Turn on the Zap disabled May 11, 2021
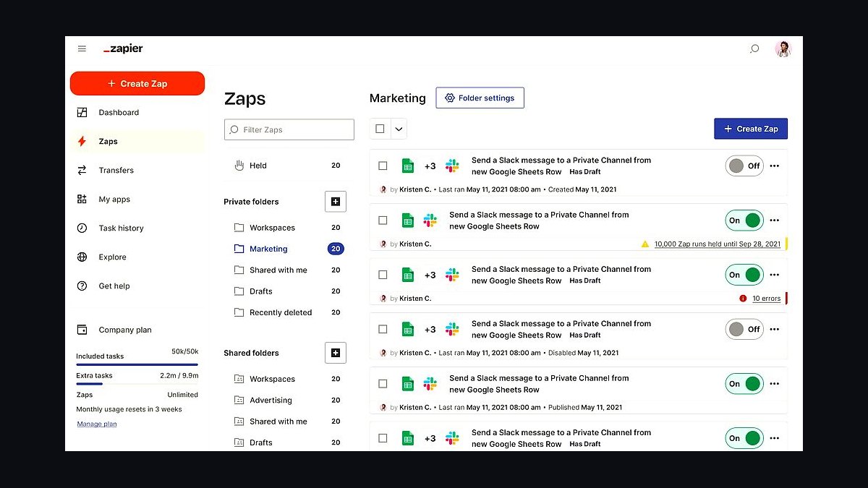This screenshot has height=488, width=868. tap(744, 329)
